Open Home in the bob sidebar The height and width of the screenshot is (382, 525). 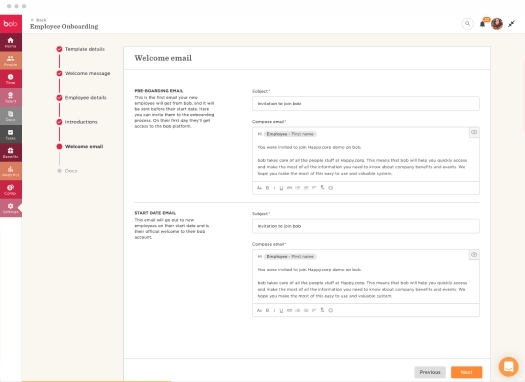coord(11,42)
